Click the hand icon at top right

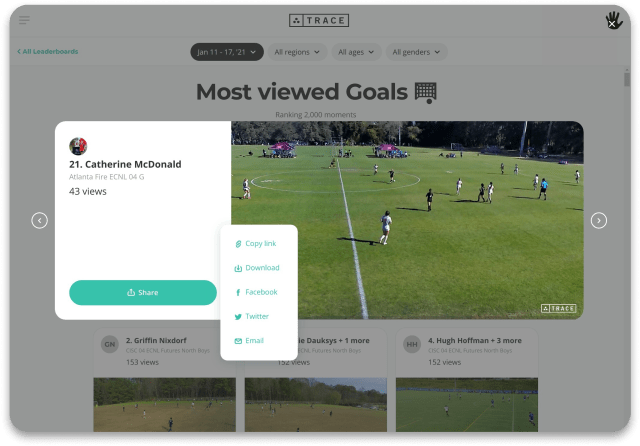pyautogui.click(x=613, y=20)
